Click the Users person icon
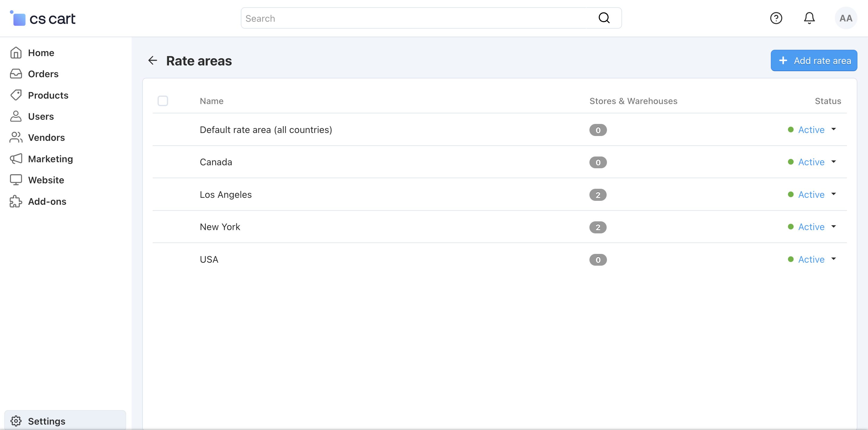The height and width of the screenshot is (430, 868). click(x=16, y=116)
